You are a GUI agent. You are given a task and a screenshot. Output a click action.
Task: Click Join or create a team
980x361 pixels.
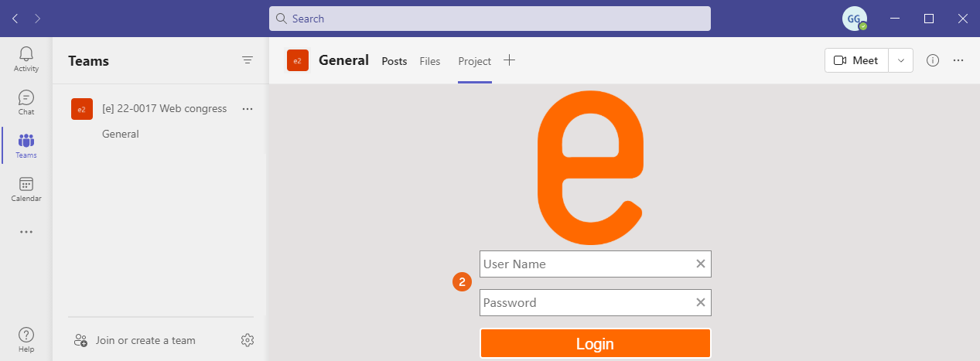point(145,340)
